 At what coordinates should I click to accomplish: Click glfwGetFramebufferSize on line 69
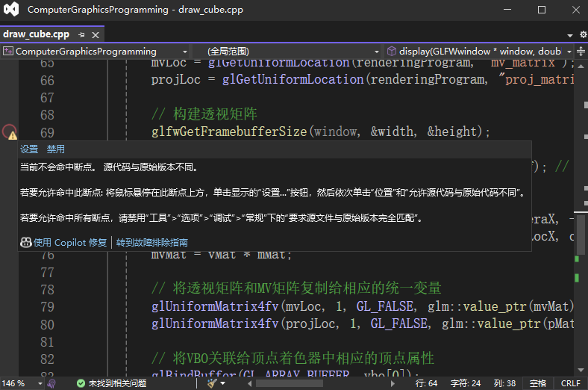pos(229,131)
